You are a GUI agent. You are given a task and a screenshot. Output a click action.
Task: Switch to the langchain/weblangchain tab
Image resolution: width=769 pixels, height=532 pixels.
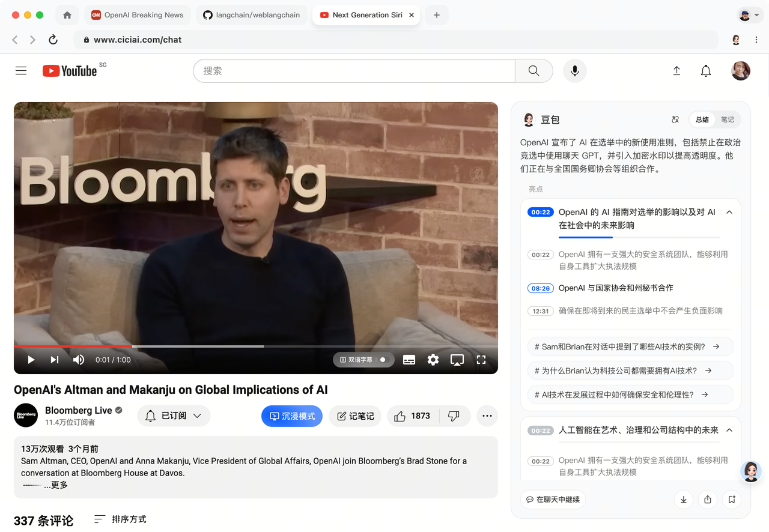252,15
